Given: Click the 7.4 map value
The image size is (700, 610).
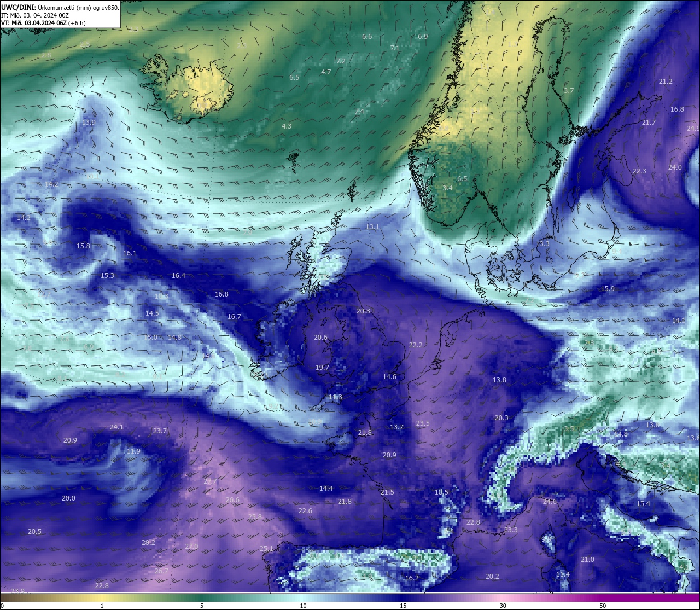Looking at the screenshot, I should (359, 112).
